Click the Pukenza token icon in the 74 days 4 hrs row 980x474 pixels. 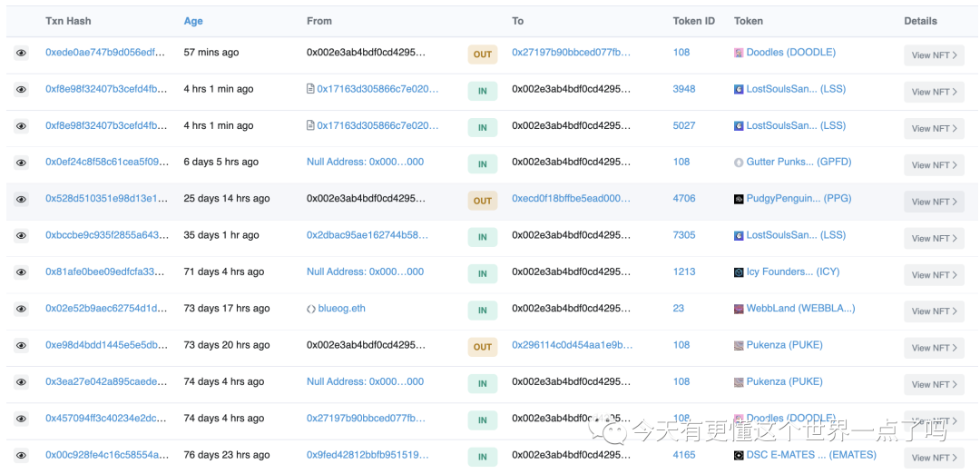pyautogui.click(x=739, y=382)
